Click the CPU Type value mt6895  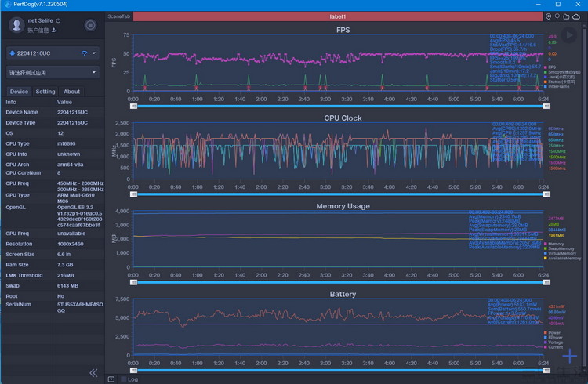[x=67, y=143]
